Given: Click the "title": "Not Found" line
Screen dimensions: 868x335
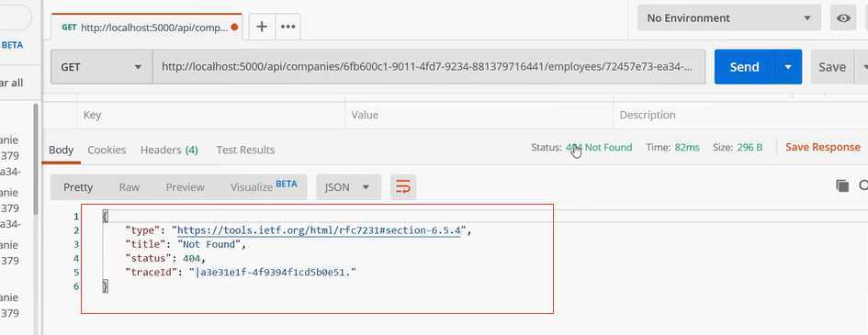Looking at the screenshot, I should coord(185,244).
